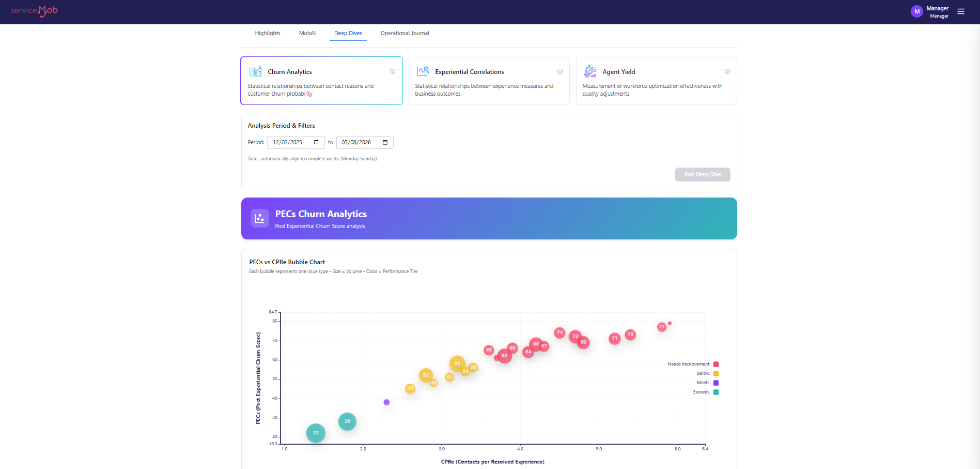Click the Experiential Correlations chart icon
This screenshot has height=469, width=980.
point(423,71)
